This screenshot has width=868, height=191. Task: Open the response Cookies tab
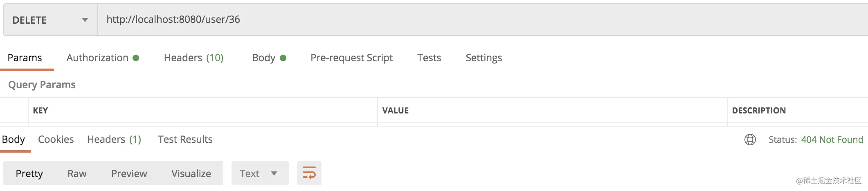pyautogui.click(x=56, y=140)
